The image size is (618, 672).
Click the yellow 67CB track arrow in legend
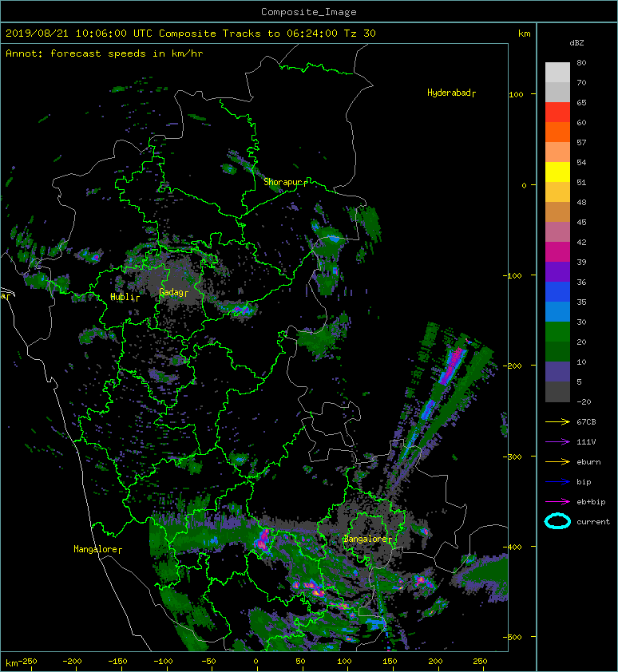557,422
